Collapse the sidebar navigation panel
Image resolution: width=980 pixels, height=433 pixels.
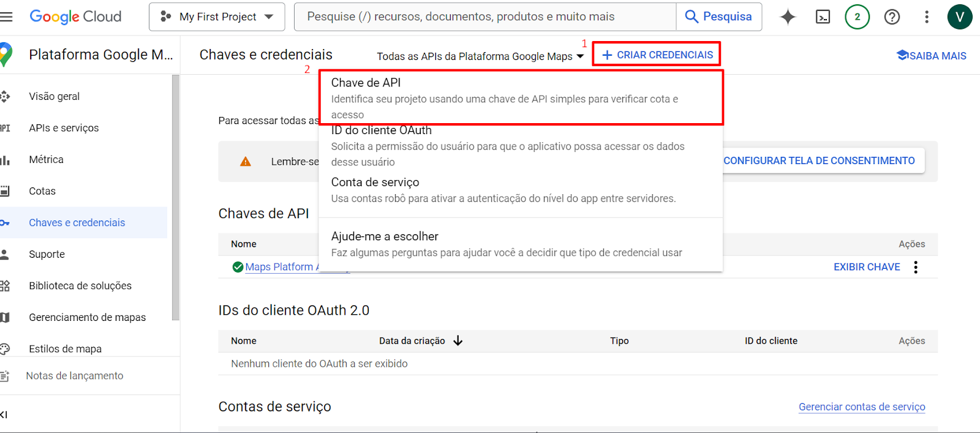tap(4, 415)
